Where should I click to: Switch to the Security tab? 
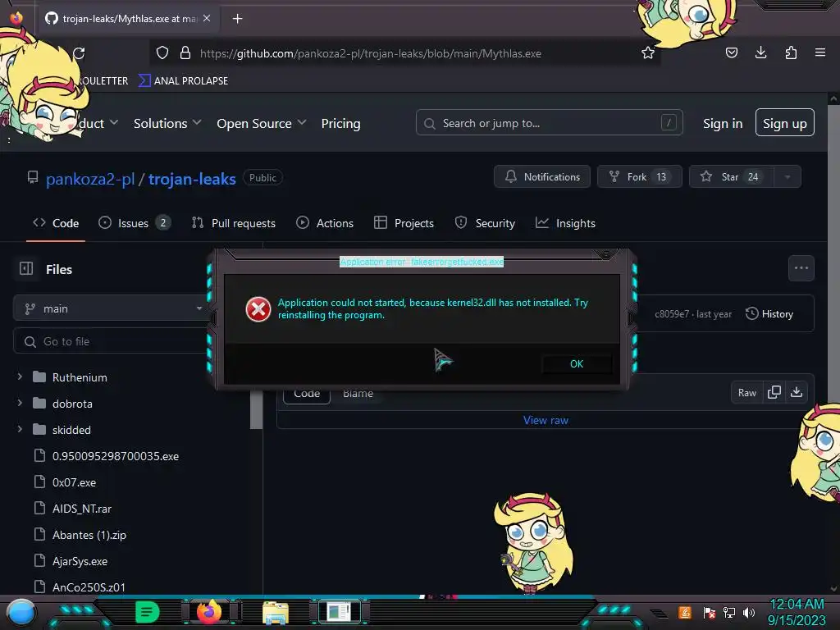click(485, 223)
